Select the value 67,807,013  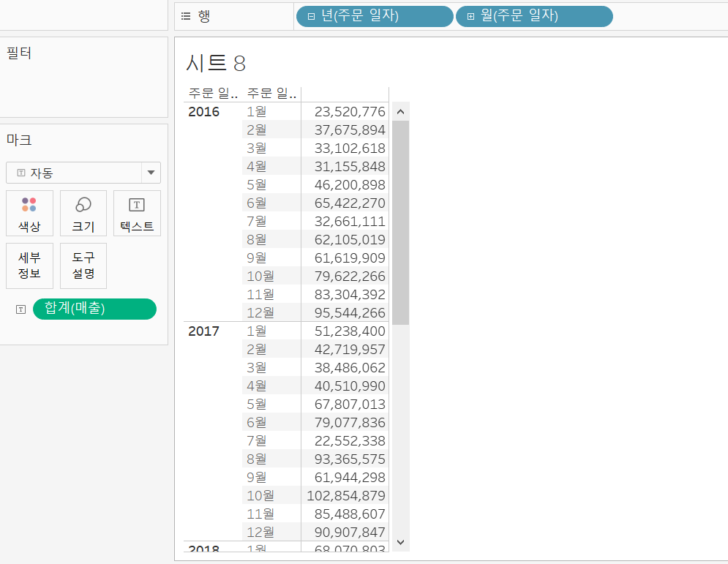click(350, 405)
